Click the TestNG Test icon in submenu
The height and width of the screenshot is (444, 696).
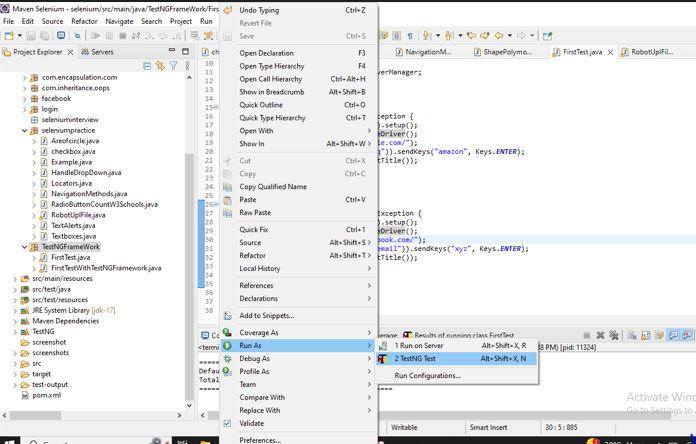tap(383, 358)
